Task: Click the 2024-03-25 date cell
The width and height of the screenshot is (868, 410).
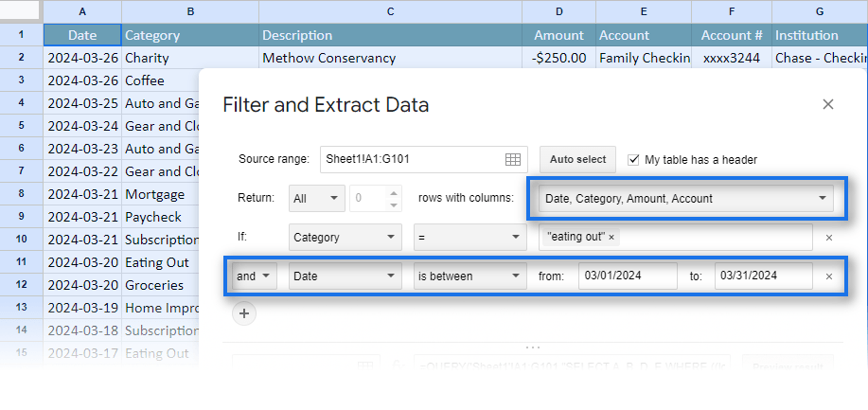Action: tap(82, 103)
